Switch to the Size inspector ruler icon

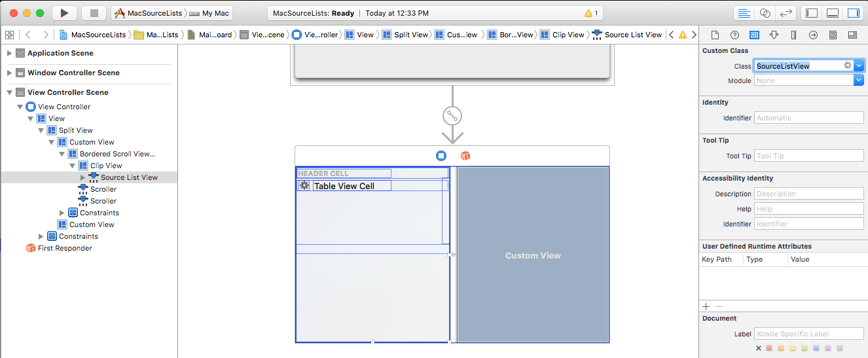[793, 35]
